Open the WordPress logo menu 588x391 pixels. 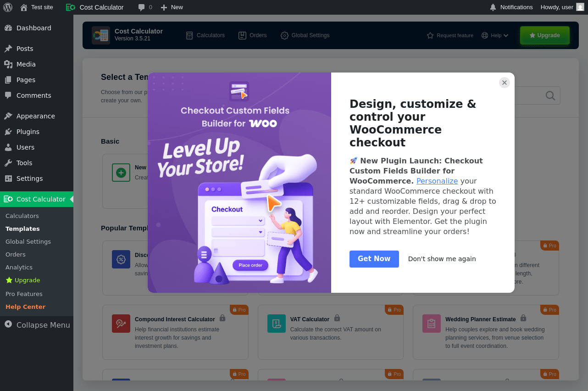coord(8,7)
